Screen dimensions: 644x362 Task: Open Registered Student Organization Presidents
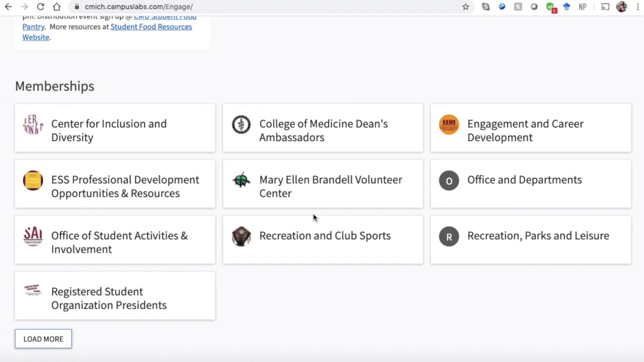115,296
